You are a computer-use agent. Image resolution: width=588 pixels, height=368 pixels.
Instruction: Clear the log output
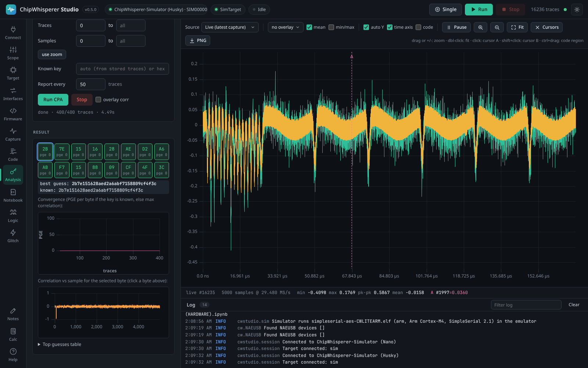coord(574,305)
